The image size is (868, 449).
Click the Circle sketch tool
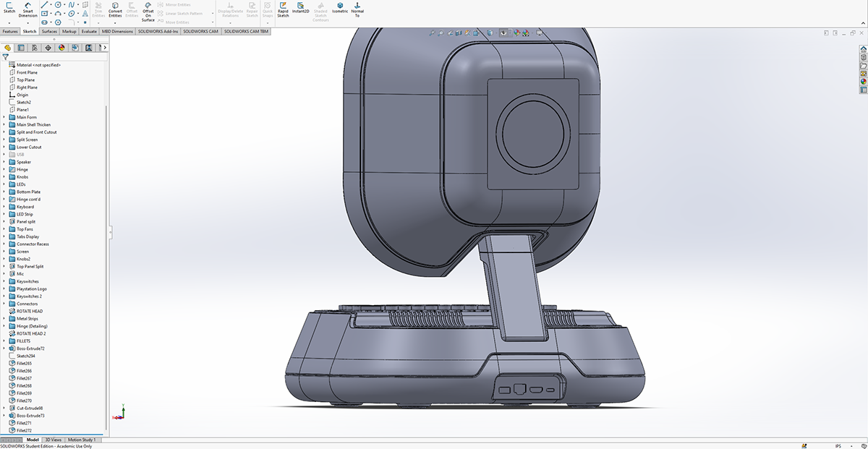(57, 5)
